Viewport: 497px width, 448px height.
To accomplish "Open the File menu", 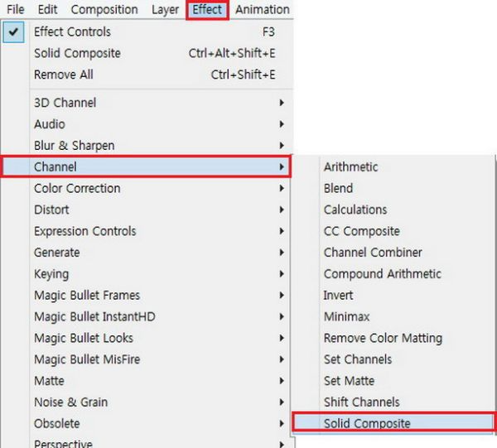I will pos(16,10).
